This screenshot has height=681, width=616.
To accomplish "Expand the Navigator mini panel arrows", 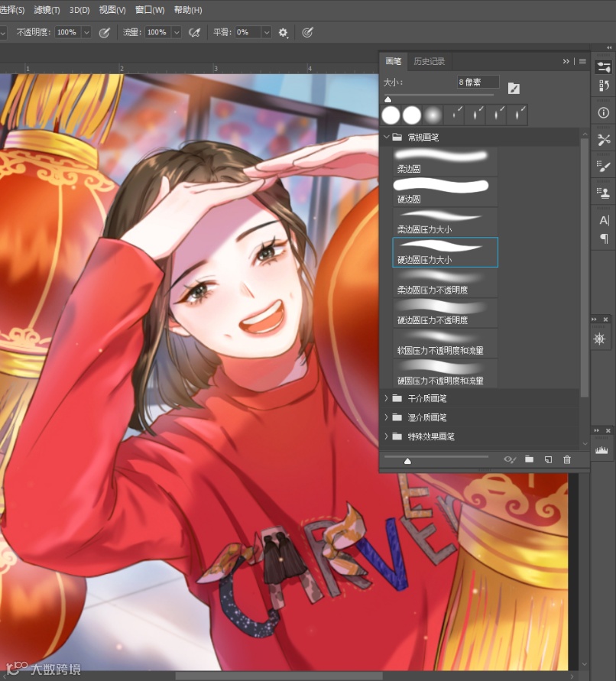I will 595,319.
